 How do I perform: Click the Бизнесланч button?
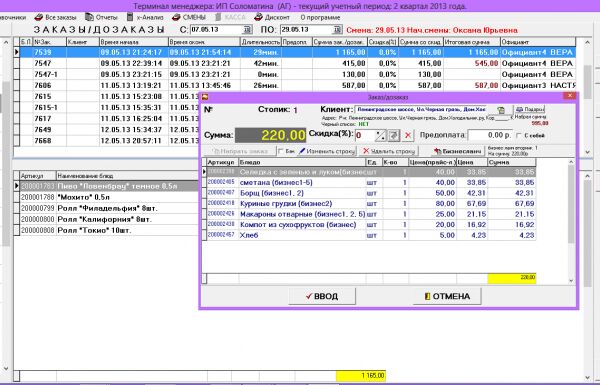[x=458, y=151]
